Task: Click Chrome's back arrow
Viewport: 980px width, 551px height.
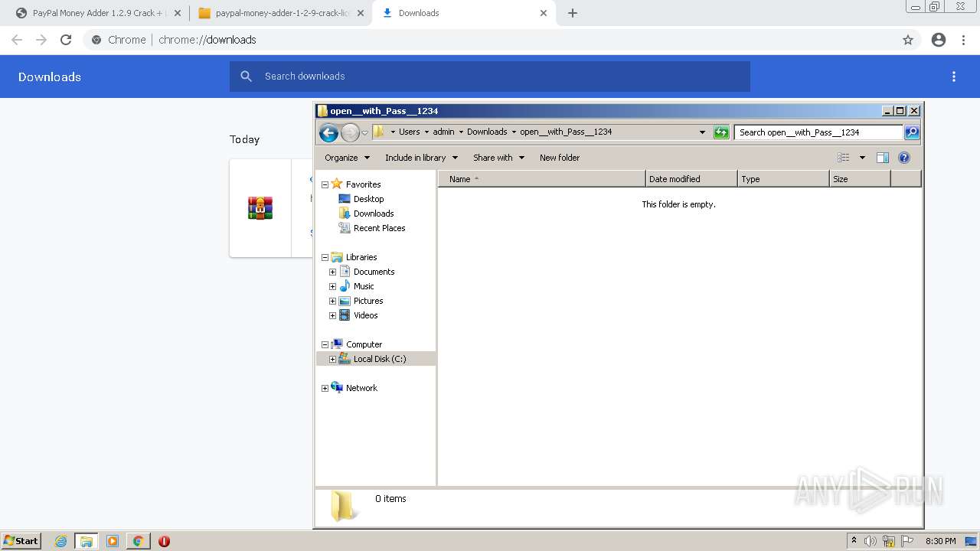Action: click(x=17, y=40)
